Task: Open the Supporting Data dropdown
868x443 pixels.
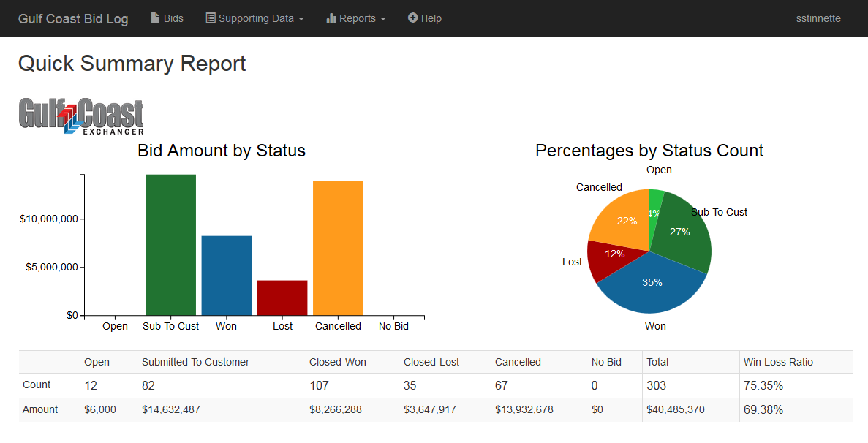Action: [x=254, y=18]
